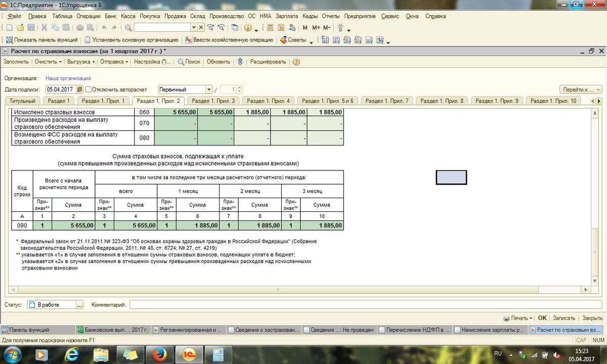Click the M+ memory add button
Viewport: 607px width, 364px height.
[x=316, y=28]
